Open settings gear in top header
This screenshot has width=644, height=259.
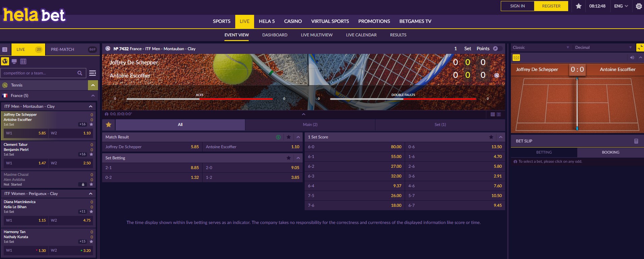pos(639,6)
